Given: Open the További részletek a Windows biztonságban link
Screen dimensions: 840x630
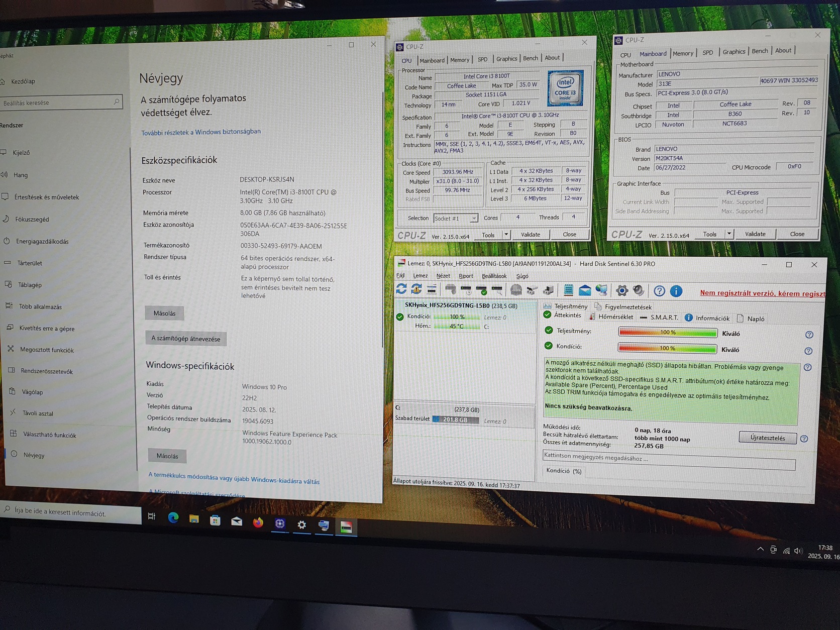Looking at the screenshot, I should point(201,132).
